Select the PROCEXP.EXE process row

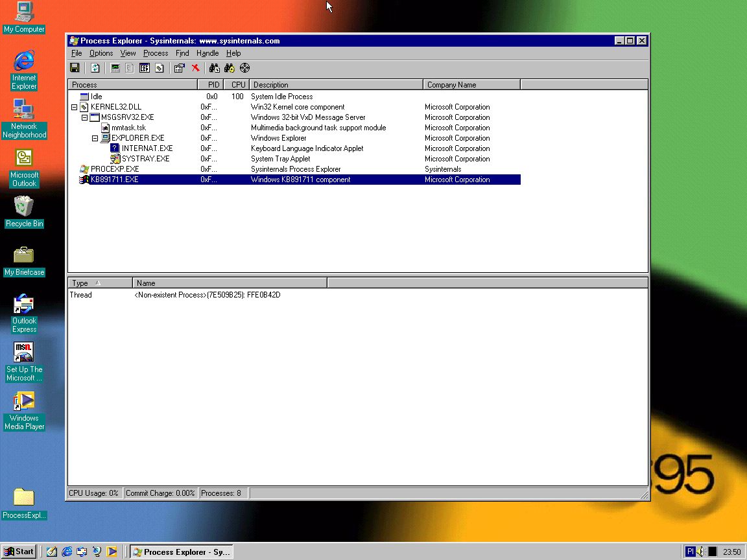coord(115,169)
